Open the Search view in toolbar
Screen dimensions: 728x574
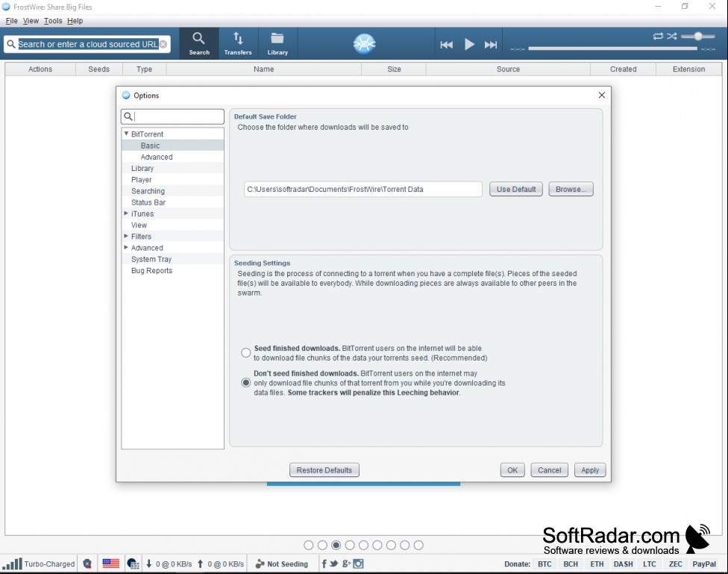point(198,43)
